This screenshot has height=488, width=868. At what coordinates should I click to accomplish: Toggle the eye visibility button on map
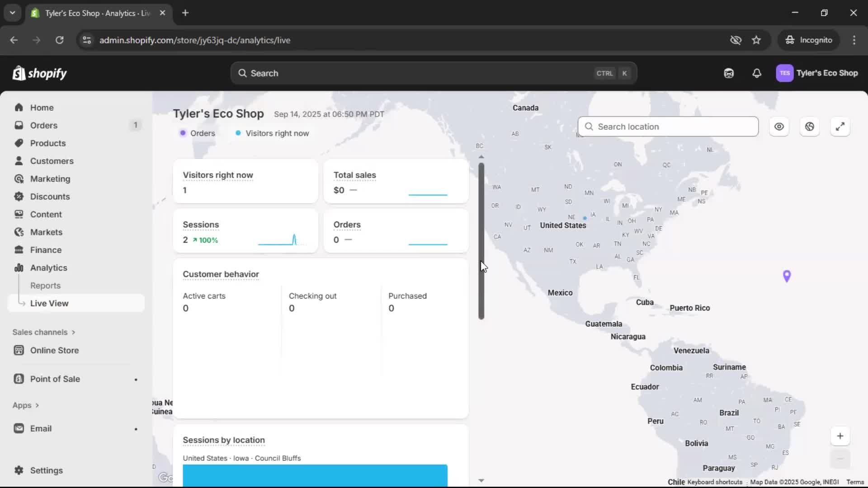[x=779, y=127]
